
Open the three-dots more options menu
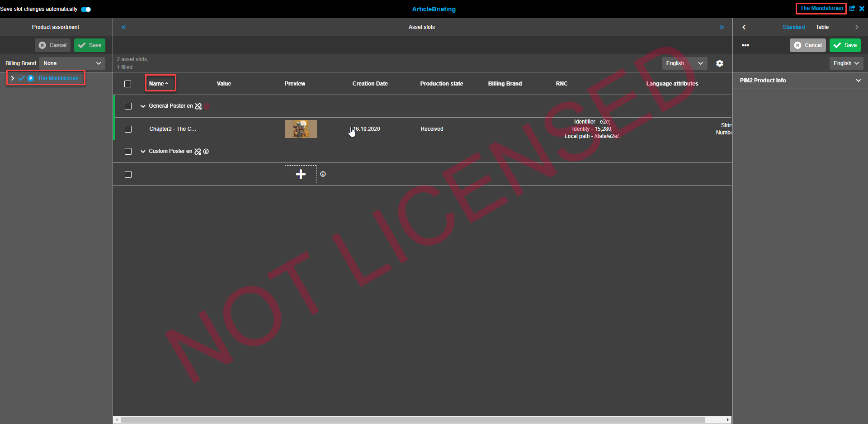point(745,45)
